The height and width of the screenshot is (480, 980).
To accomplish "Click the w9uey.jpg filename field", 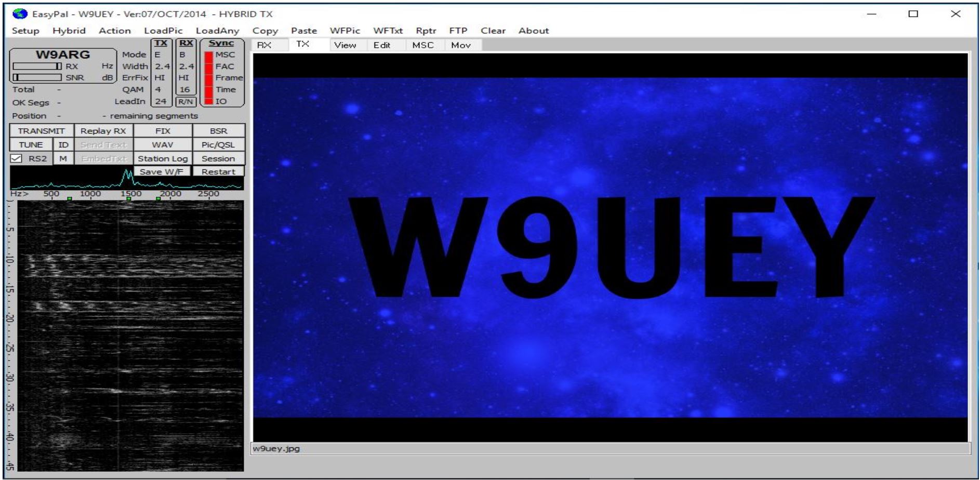I will pos(611,448).
